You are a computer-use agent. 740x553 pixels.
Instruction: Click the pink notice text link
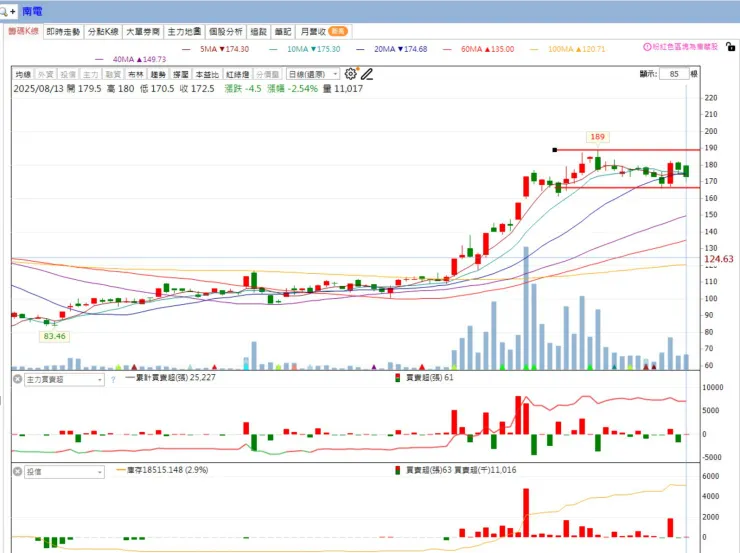coord(685,47)
